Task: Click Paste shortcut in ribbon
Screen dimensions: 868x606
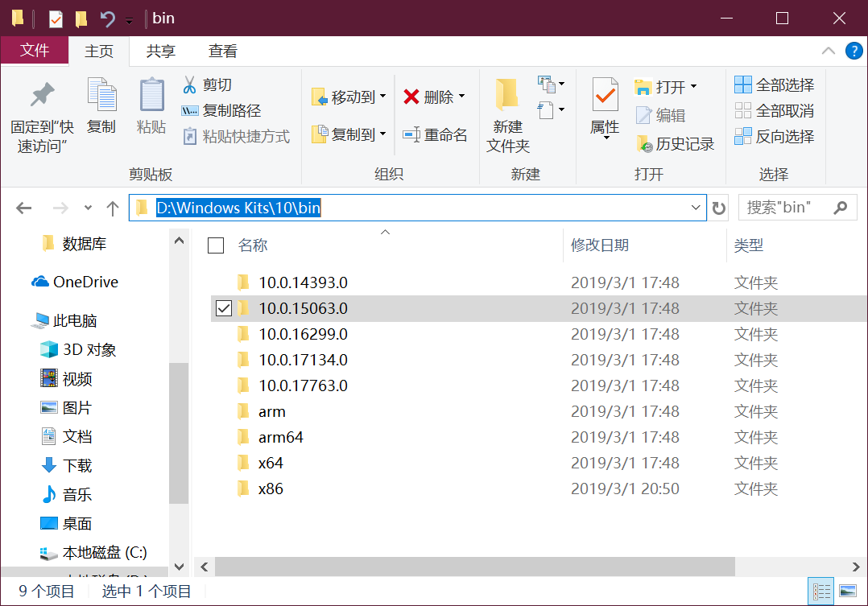Action: pos(236,136)
